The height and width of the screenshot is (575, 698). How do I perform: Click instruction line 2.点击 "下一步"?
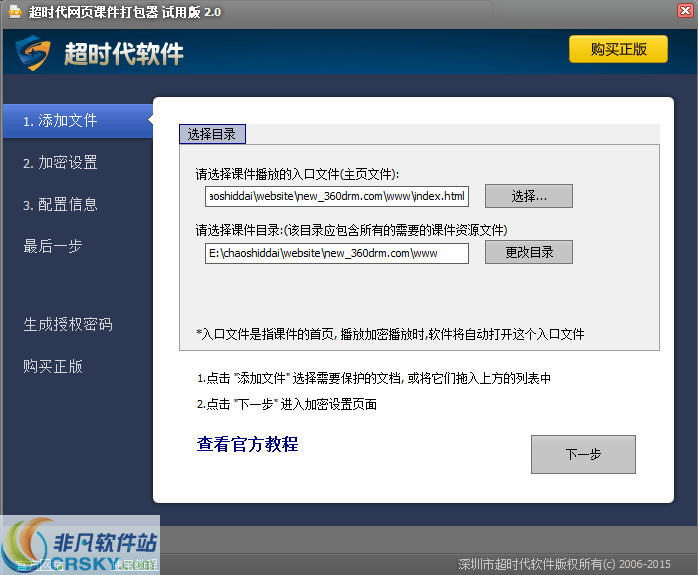[x=287, y=404]
